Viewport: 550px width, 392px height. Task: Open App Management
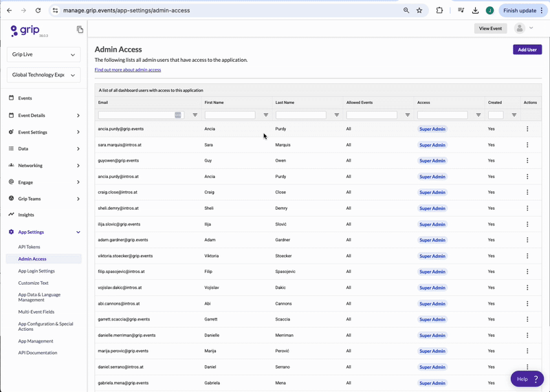pos(36,341)
